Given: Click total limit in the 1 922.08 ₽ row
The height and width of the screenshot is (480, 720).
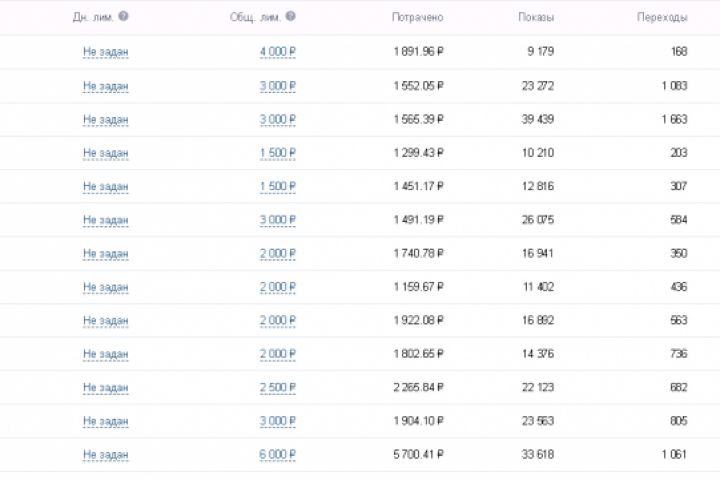Looking at the screenshot, I should 277,321.
